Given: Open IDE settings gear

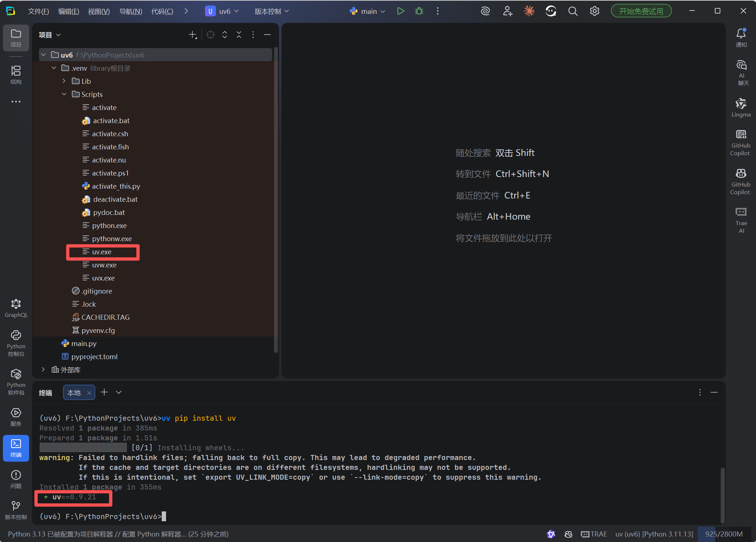Looking at the screenshot, I should pos(594,11).
